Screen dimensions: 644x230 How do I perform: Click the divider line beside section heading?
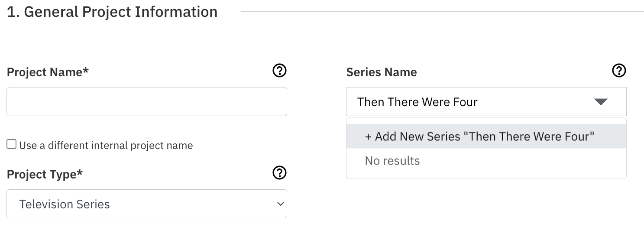pyautogui.click(x=442, y=11)
